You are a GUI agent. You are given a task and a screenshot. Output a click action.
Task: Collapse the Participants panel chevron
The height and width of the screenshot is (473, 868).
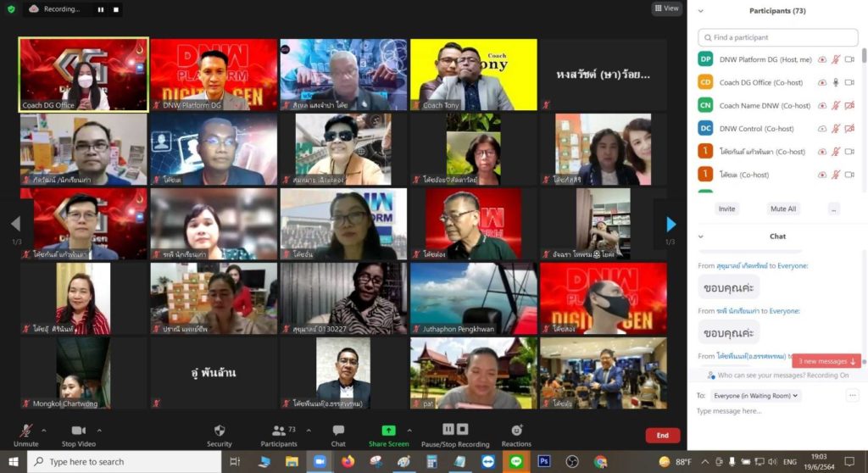coord(701,11)
